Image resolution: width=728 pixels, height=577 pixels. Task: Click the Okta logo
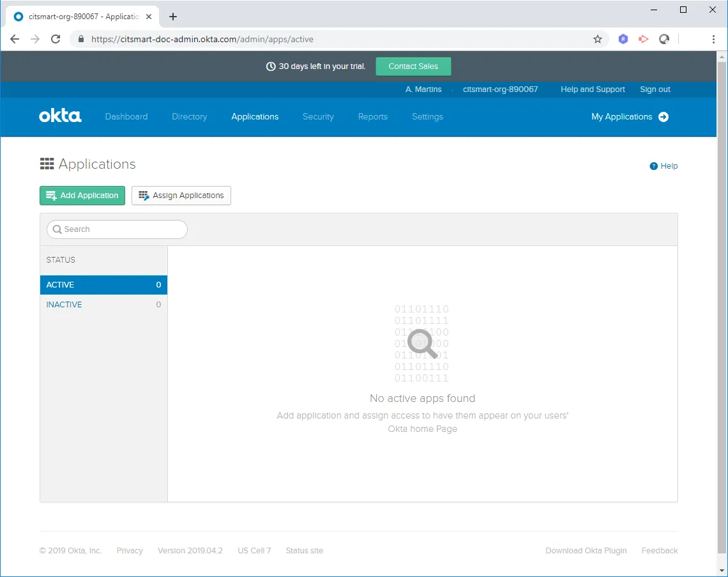coord(61,116)
